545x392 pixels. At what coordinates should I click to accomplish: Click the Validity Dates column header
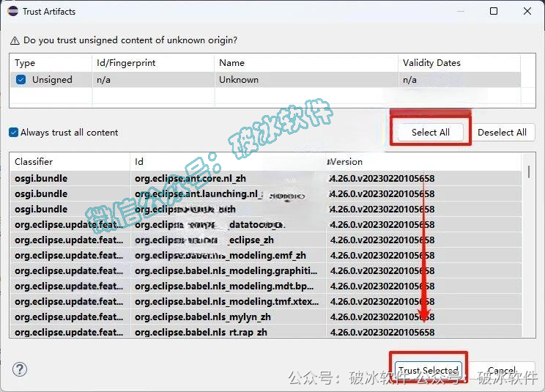point(459,63)
